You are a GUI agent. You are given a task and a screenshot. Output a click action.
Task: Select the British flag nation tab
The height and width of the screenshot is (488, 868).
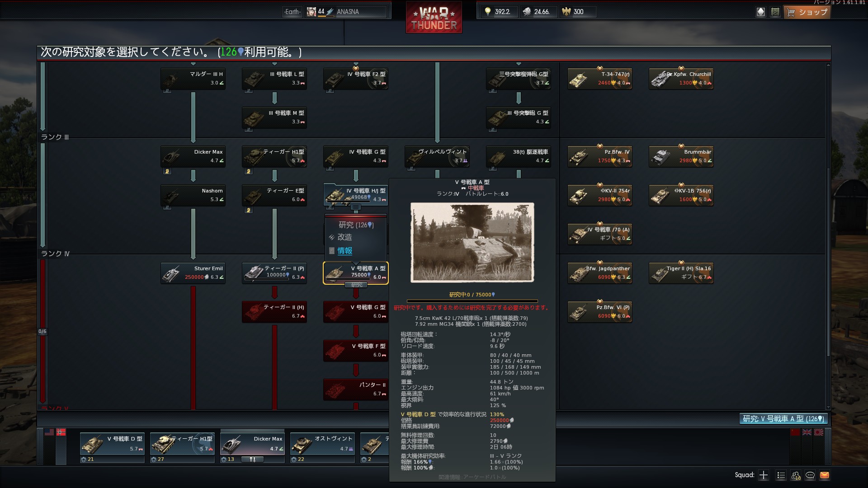(807, 432)
